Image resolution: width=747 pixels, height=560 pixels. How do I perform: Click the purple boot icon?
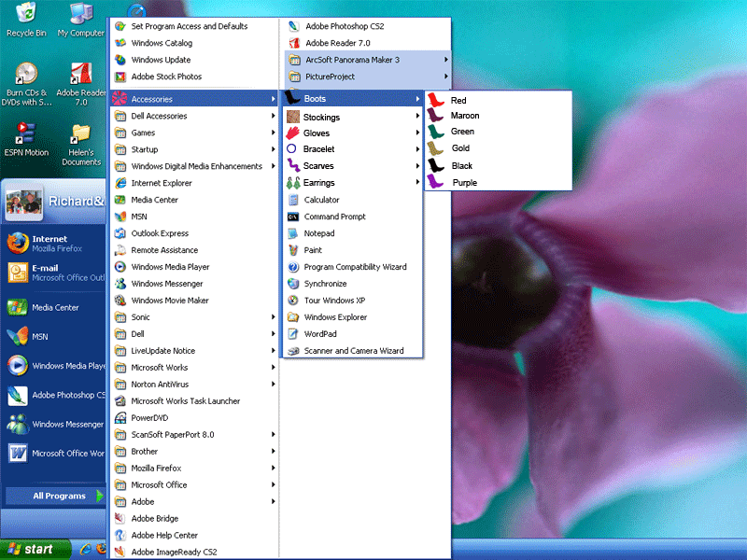(435, 182)
